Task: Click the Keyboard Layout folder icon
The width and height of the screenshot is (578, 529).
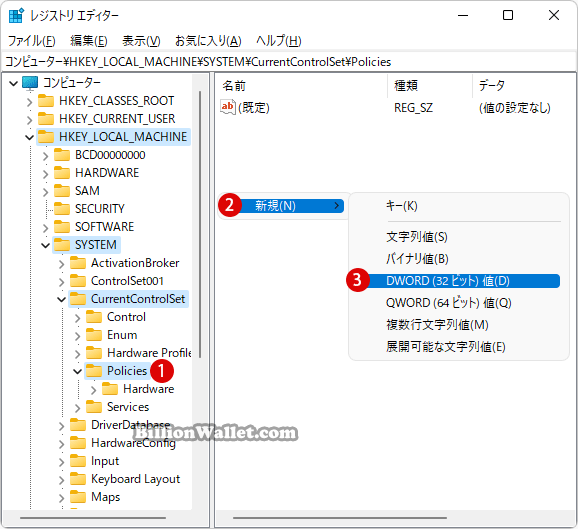Action: [78, 478]
